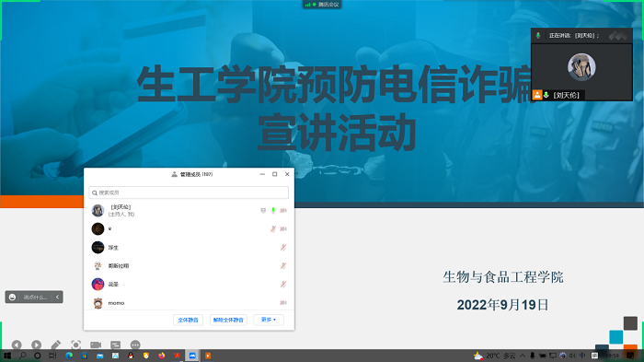Select the pen annotation tool
644x362 pixels.
(x=56, y=344)
